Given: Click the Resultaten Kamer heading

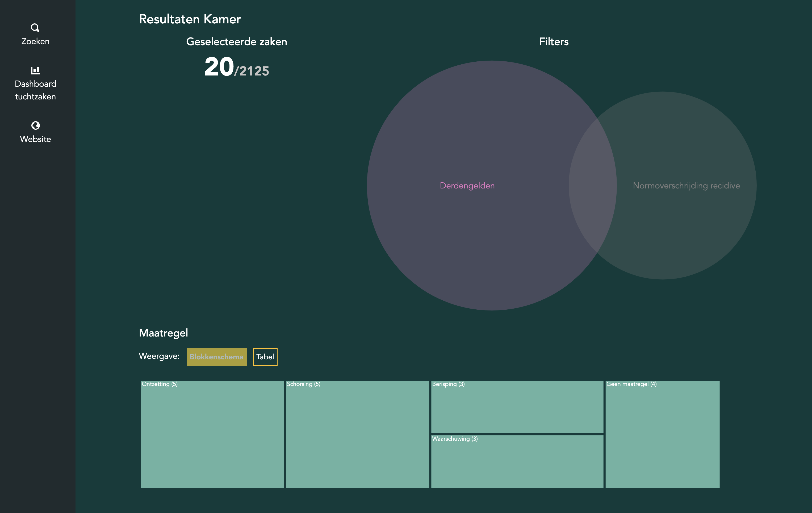Looking at the screenshot, I should pyautogui.click(x=190, y=19).
